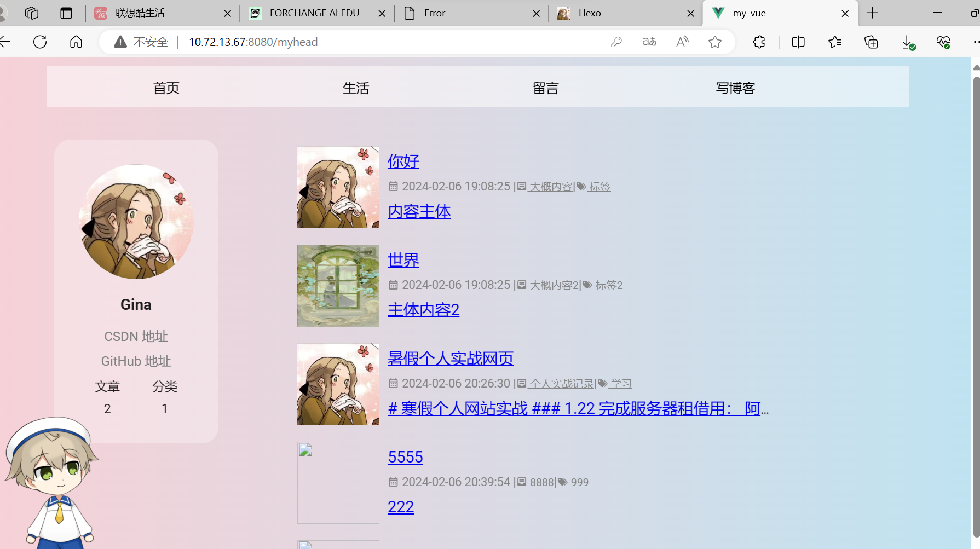Click the translate page icon
Viewport: 980px width, 549px height.
(x=649, y=42)
